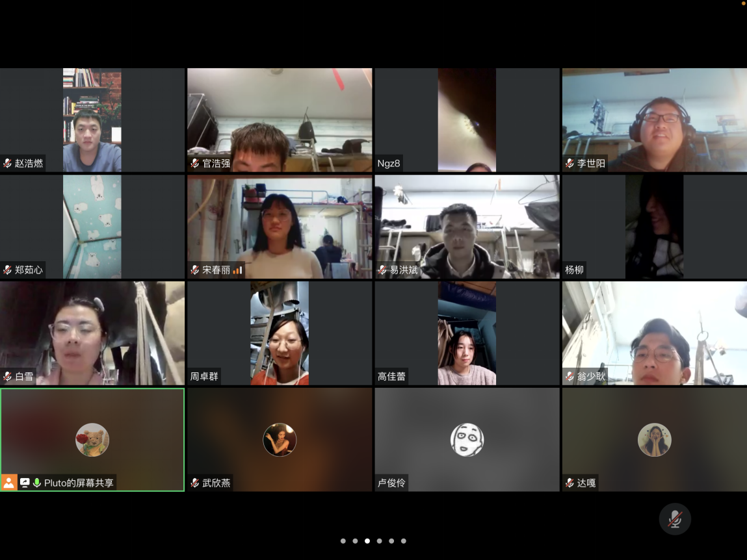Click the muted mic icon next to 李世阳
The height and width of the screenshot is (560, 747).
coord(570,163)
